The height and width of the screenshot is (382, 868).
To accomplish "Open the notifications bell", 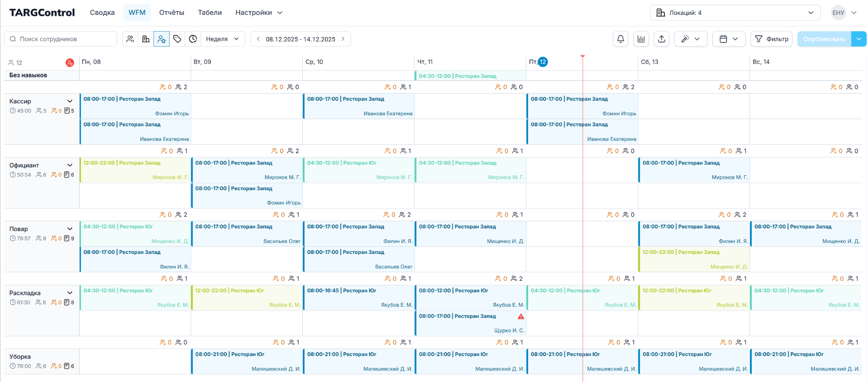I will coord(621,39).
